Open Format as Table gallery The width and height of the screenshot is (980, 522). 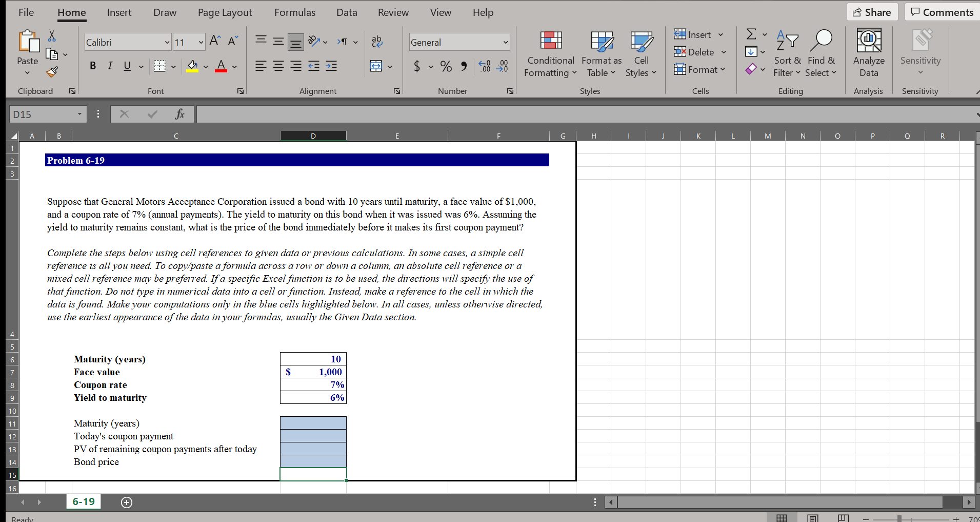602,53
